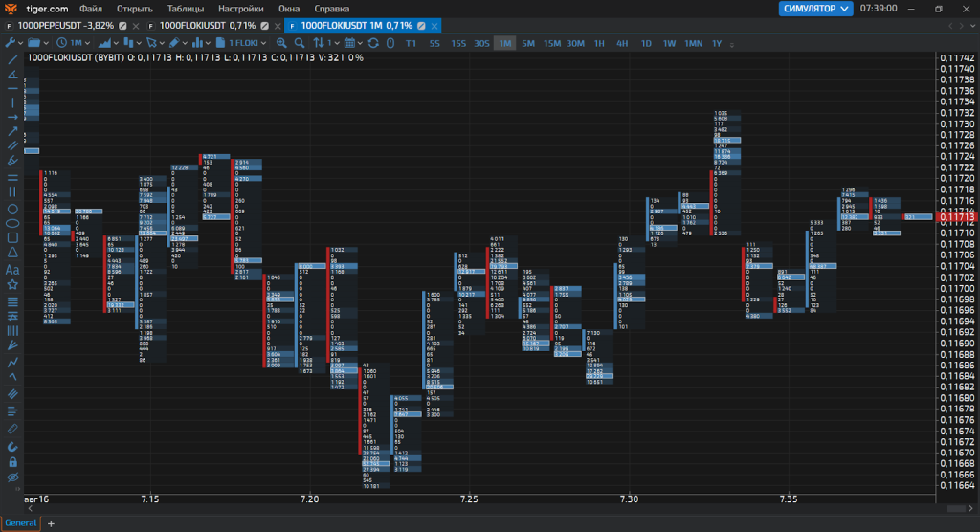Viewport: 980px width, 532px height.
Task: Click the zoom in magnifier icon
Action: click(281, 43)
